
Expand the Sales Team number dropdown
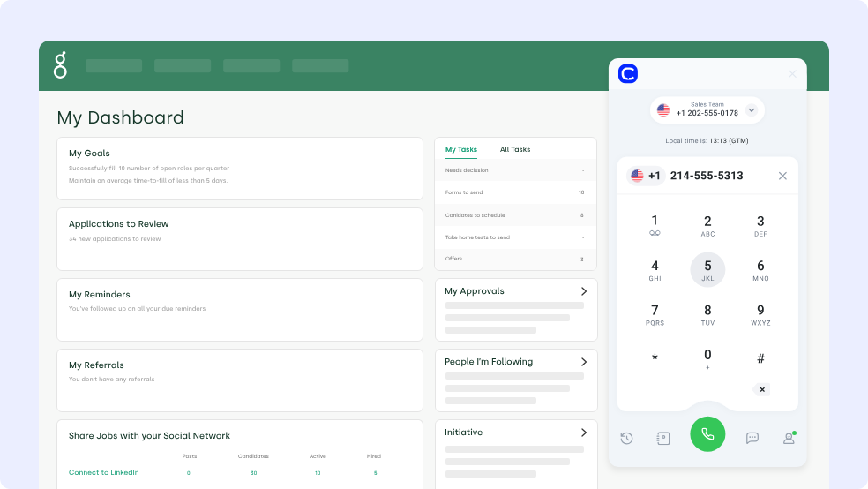click(752, 110)
